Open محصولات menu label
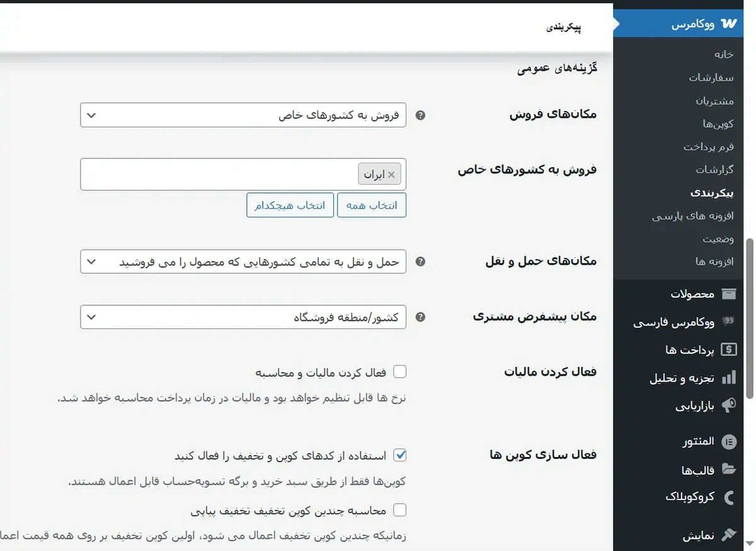This screenshot has height=551, width=756. coord(692,294)
